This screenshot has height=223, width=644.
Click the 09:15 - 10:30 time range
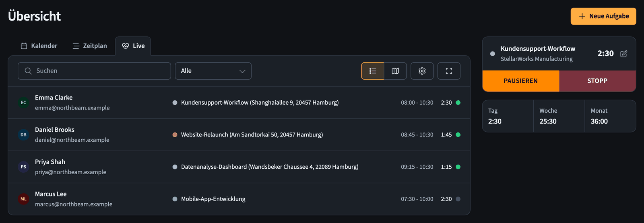click(x=417, y=167)
